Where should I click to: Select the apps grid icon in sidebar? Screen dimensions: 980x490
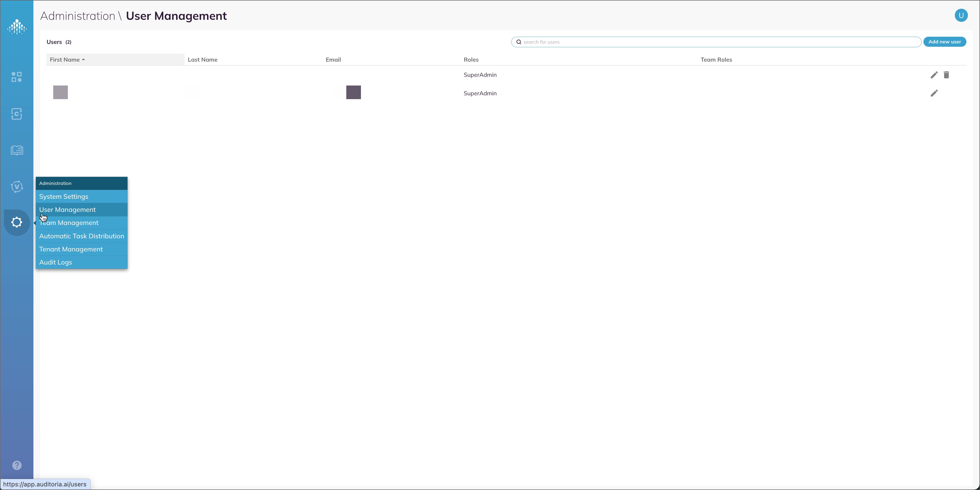[16, 77]
